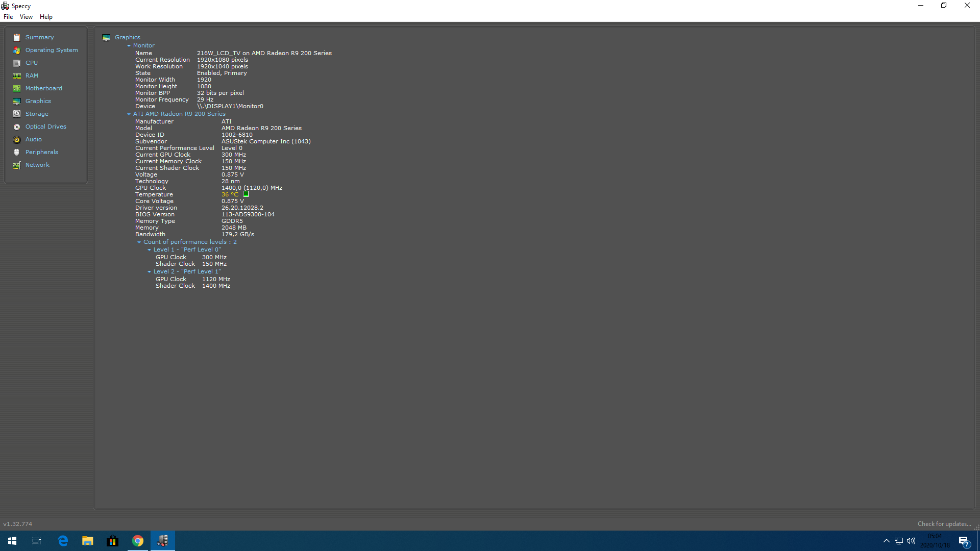Open the CPU section icon
This screenshot has width=980, height=551.
[17, 63]
